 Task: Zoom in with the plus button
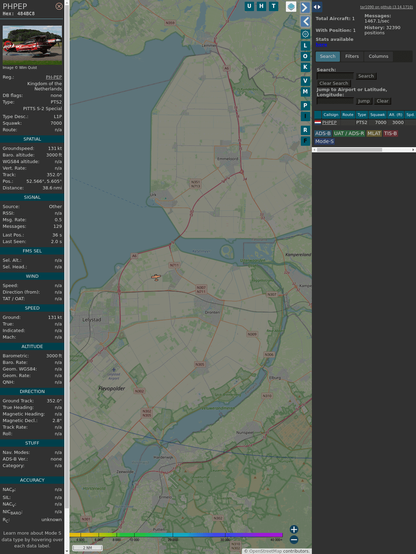pos(294,529)
